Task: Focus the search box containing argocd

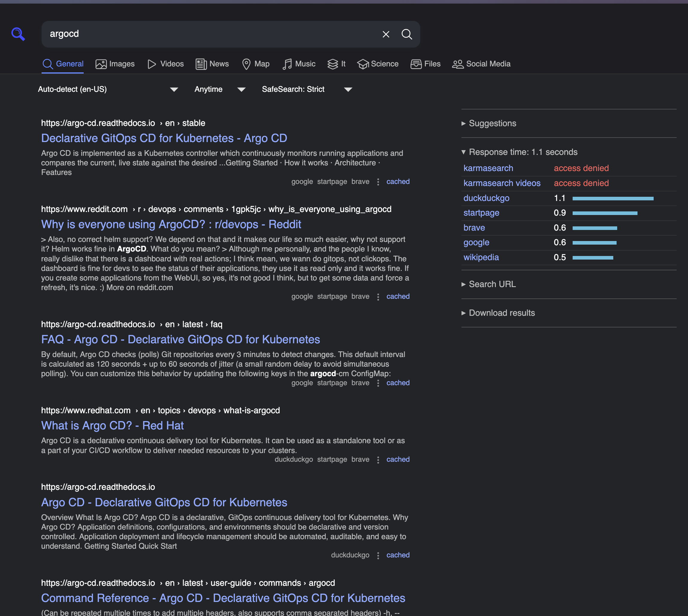Action: [210, 34]
